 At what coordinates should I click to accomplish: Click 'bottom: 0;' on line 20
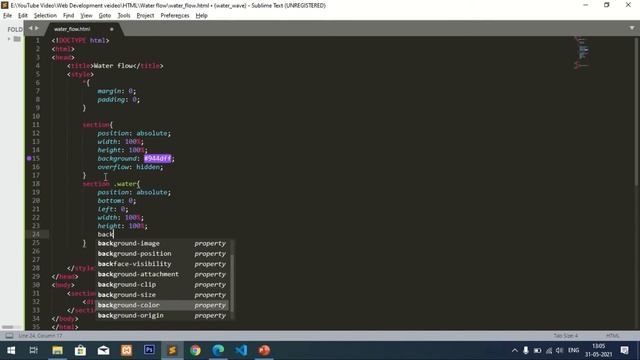pos(117,201)
